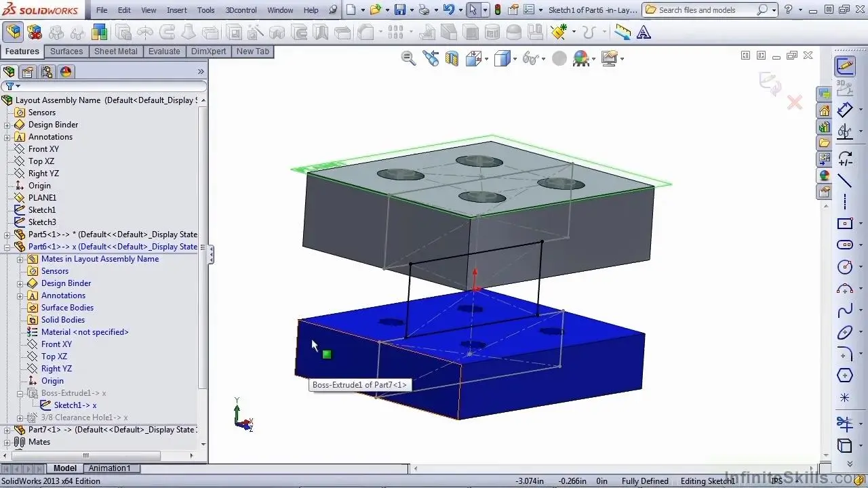
Task: Expand Mates in Layout Assembly Name
Action: coord(20,259)
